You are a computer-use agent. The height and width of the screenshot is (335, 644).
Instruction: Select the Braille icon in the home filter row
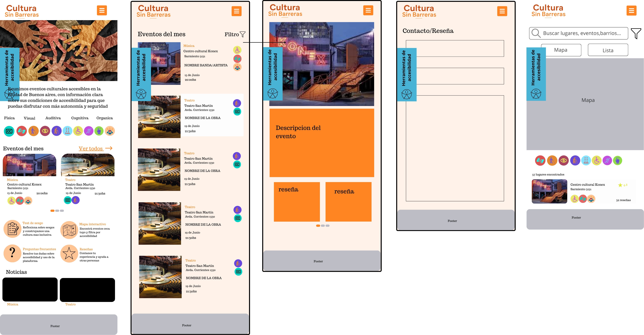click(68, 131)
